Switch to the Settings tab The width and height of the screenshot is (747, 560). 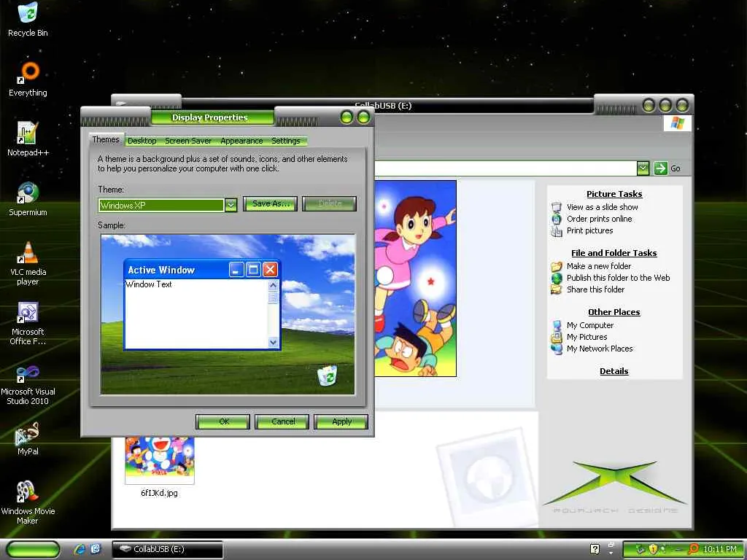286,141
